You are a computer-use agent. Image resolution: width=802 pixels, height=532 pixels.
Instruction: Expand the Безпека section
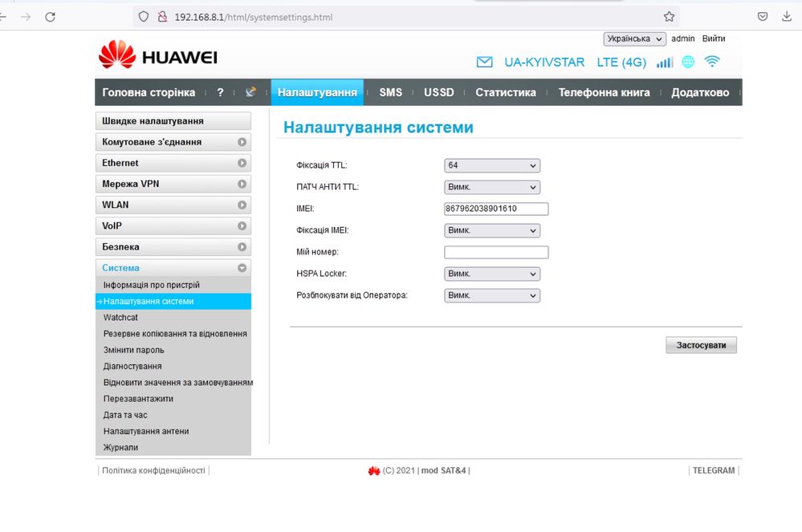point(173,247)
